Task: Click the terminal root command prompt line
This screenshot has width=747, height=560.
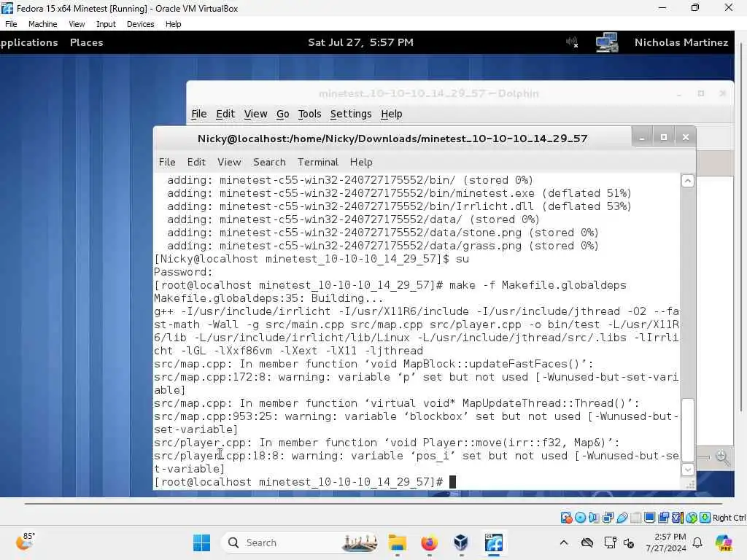Action: click(x=305, y=482)
